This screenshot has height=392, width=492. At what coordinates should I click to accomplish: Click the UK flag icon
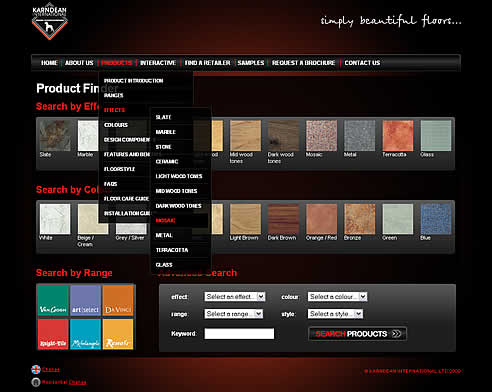tap(36, 369)
